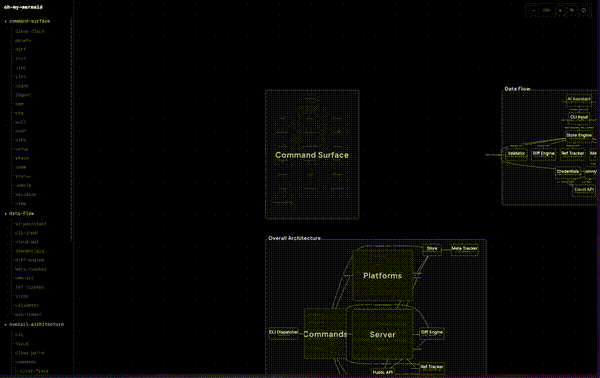
Task: Open the Command Surface diagram card
Action: [x=312, y=155]
